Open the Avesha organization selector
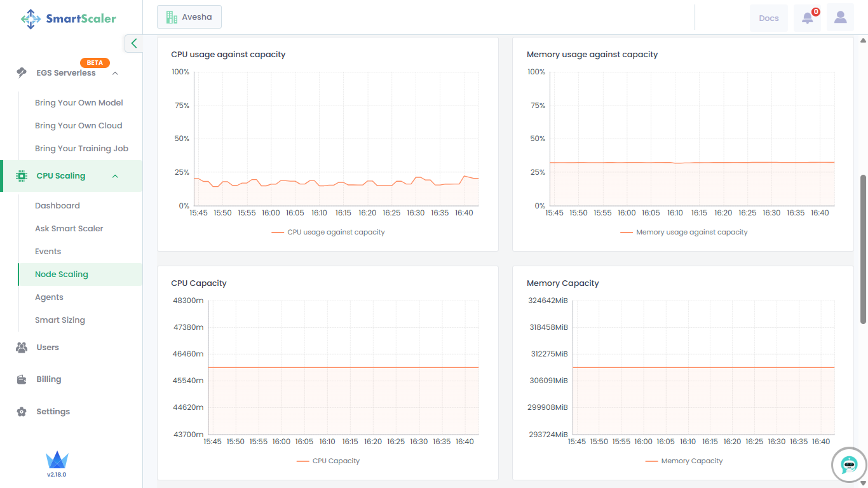 pyautogui.click(x=189, y=17)
